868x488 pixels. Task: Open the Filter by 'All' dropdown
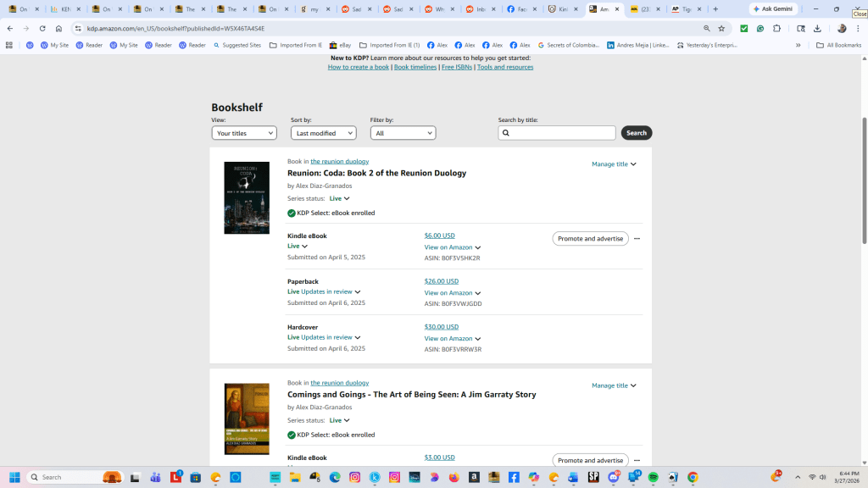403,133
